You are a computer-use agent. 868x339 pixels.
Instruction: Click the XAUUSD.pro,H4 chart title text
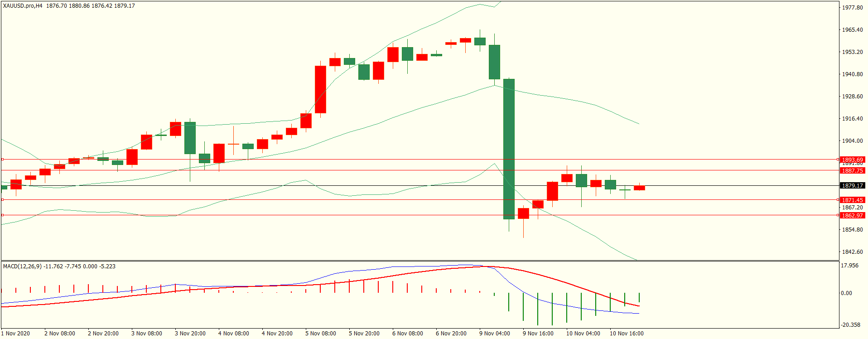click(x=23, y=6)
